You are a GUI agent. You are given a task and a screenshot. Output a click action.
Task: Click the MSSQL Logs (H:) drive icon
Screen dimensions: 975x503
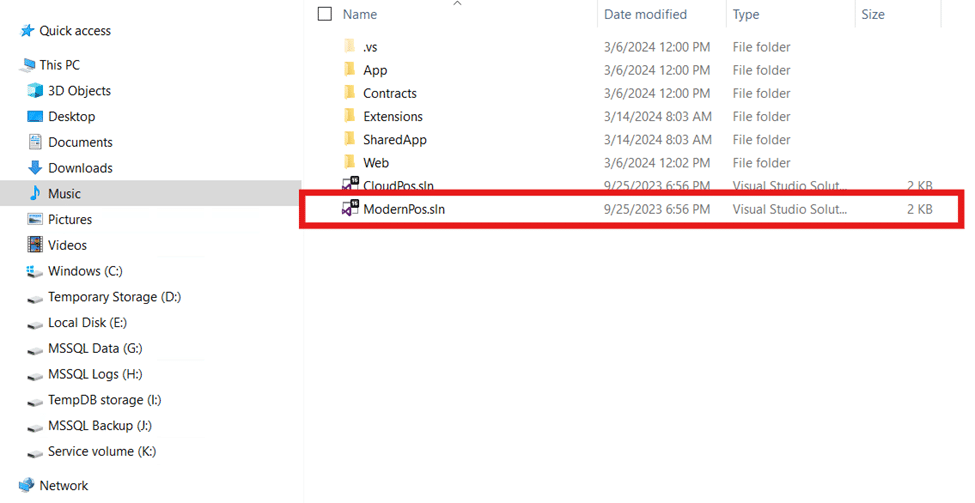pos(35,376)
